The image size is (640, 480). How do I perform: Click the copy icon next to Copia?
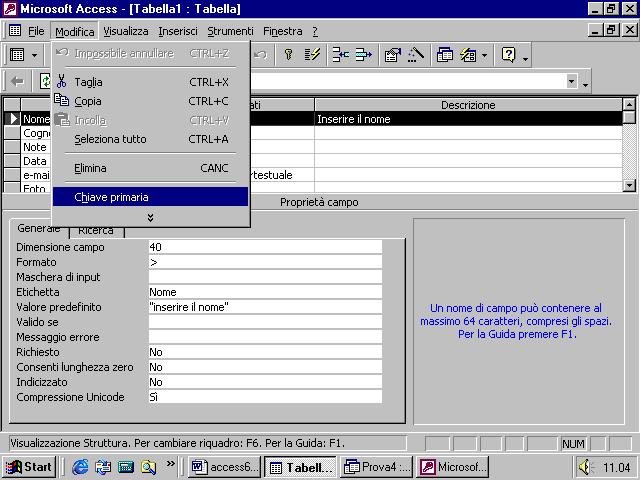point(62,100)
